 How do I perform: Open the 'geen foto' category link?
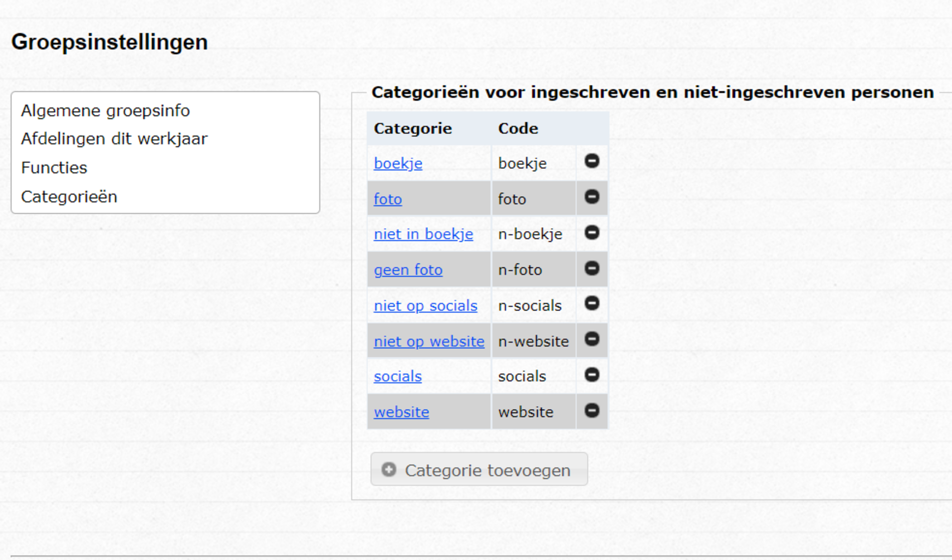click(x=408, y=270)
